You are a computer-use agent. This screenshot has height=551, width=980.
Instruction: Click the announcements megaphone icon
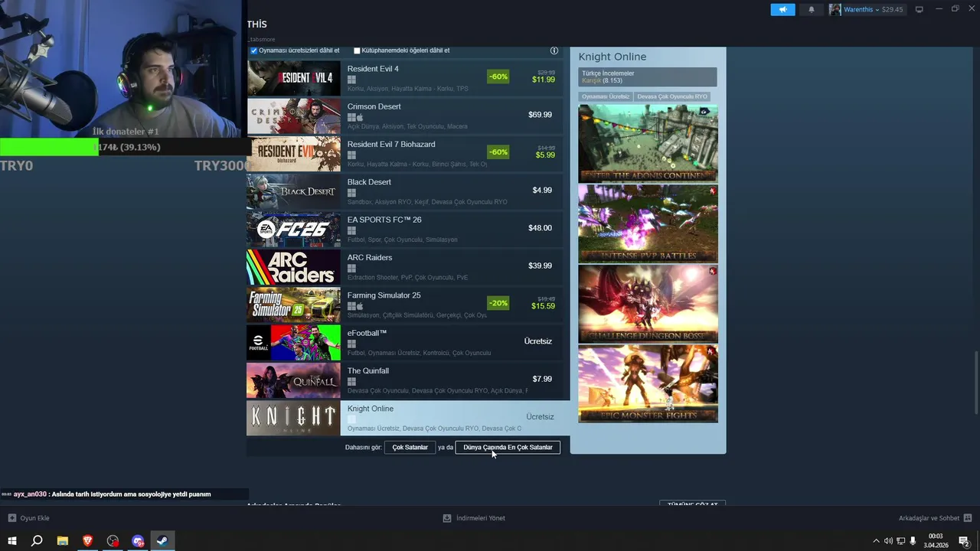pos(782,9)
